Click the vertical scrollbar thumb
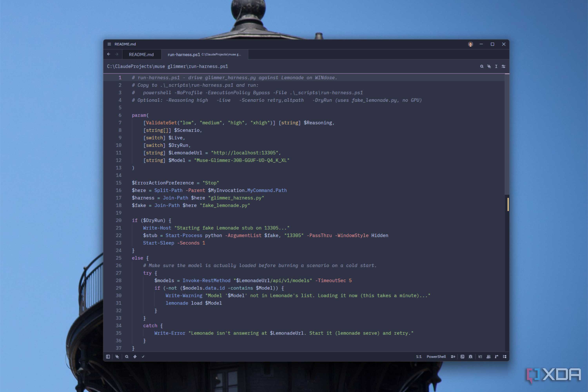The width and height of the screenshot is (588, 392). (x=507, y=134)
